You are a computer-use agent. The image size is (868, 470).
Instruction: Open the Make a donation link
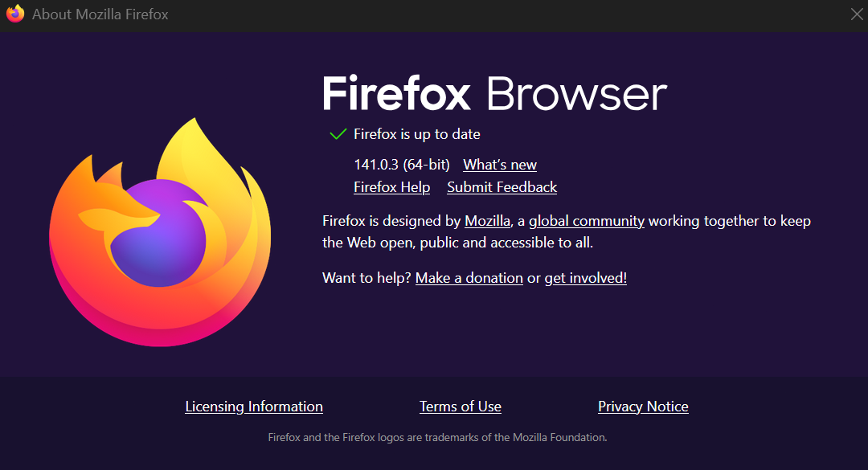[x=469, y=278]
